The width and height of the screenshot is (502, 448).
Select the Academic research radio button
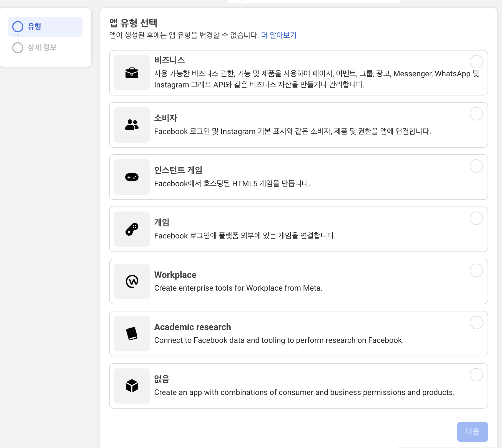click(476, 323)
